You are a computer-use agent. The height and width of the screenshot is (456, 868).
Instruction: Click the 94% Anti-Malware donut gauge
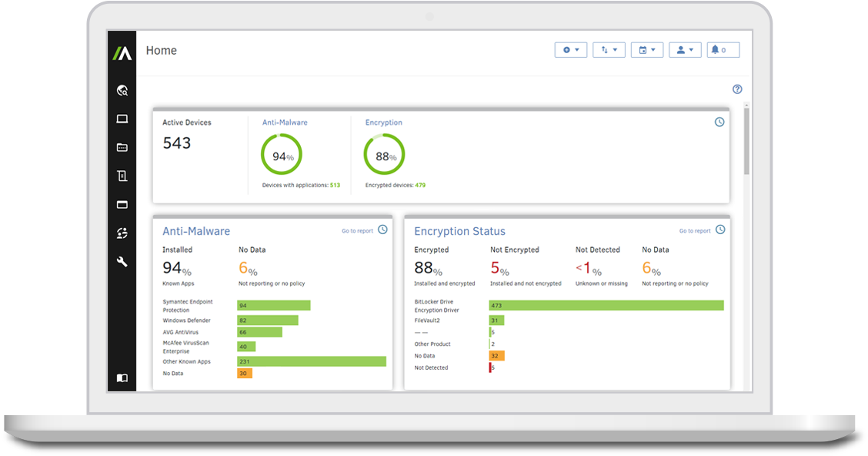coord(282,153)
